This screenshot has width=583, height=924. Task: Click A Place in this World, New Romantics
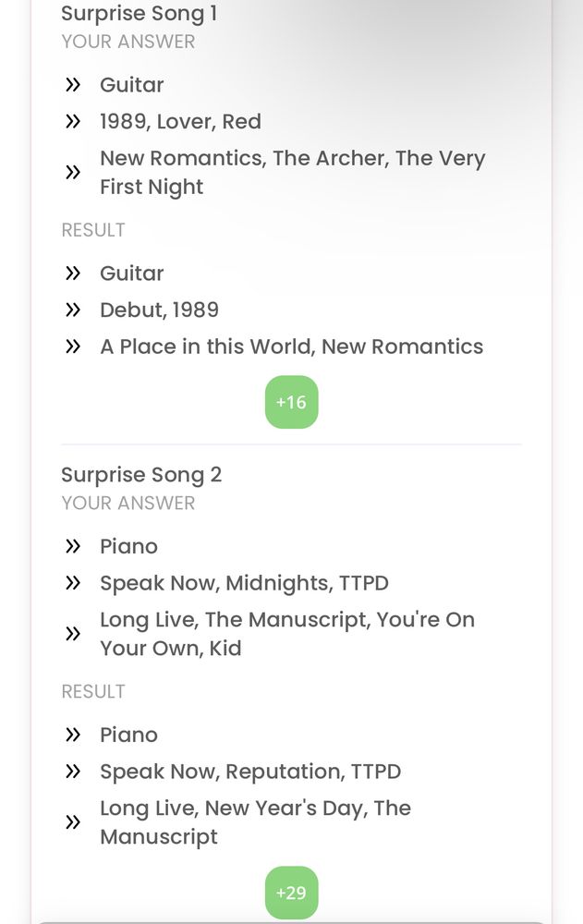pyautogui.click(x=292, y=346)
